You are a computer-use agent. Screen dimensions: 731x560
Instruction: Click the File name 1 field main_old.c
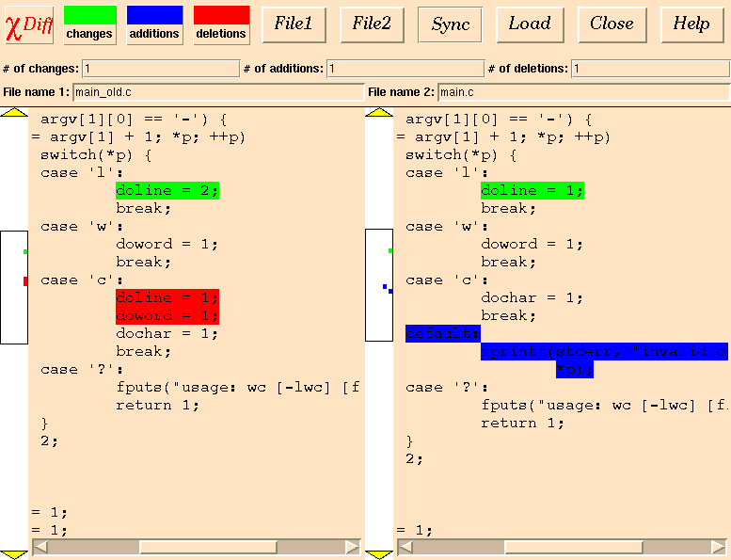pos(217,92)
